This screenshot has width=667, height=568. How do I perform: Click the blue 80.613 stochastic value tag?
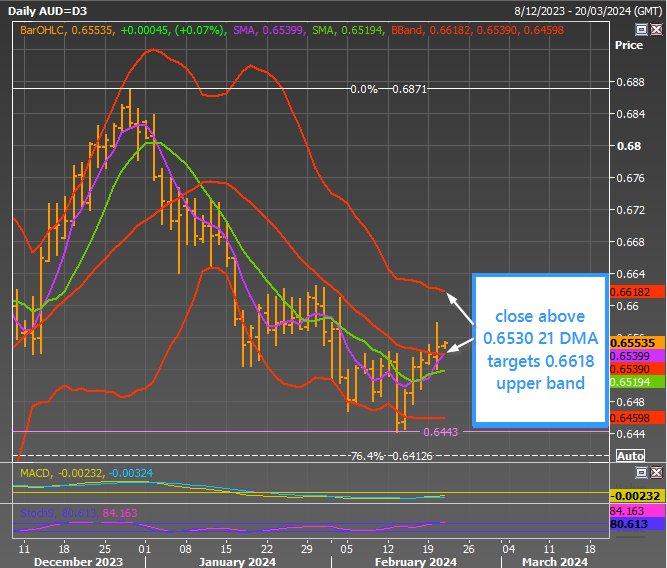(x=637, y=524)
